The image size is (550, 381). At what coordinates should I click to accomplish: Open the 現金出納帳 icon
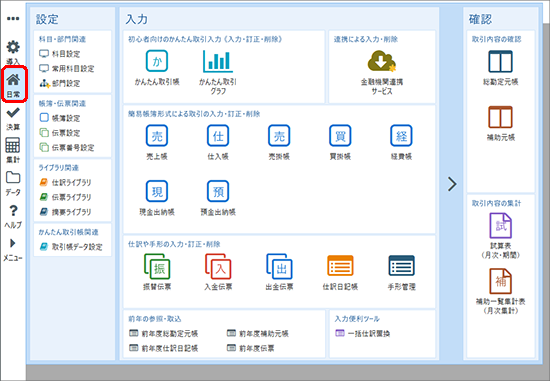pyautogui.click(x=157, y=191)
